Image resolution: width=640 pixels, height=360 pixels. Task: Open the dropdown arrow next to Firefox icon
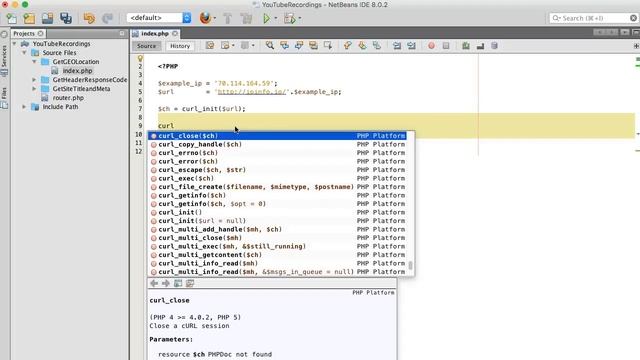point(215,18)
